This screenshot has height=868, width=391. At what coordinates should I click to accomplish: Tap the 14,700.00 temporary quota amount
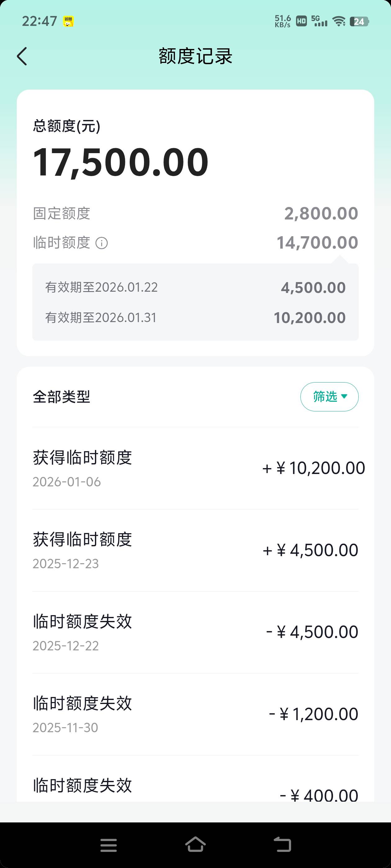(317, 243)
